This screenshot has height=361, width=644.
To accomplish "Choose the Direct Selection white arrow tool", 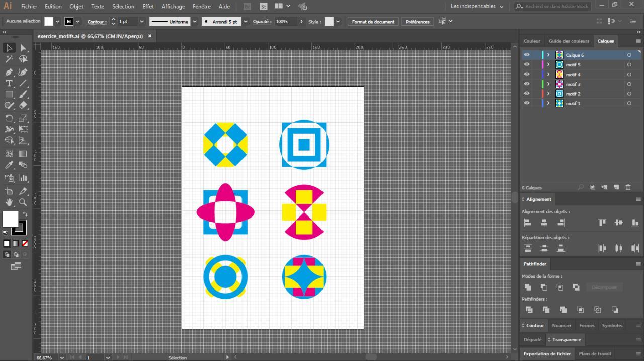I will click(23, 48).
